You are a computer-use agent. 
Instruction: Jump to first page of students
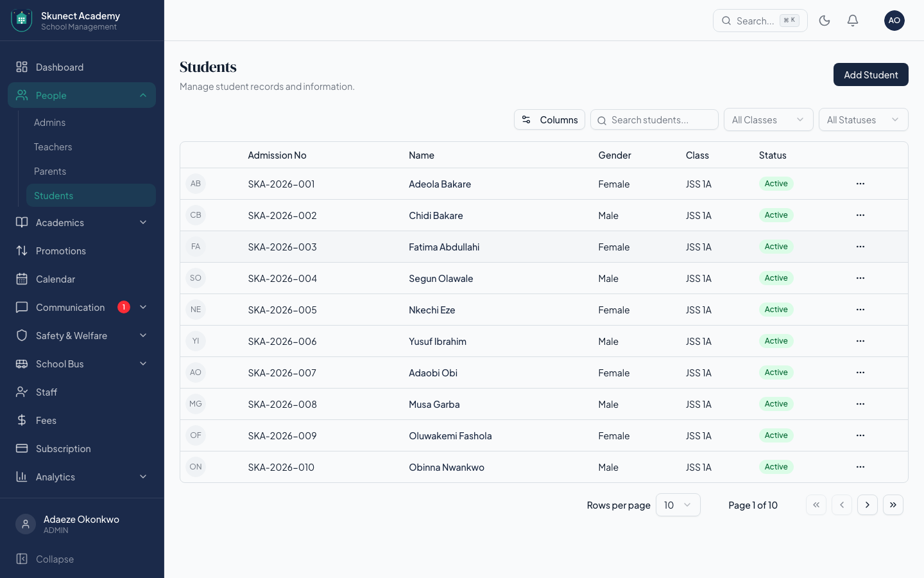pyautogui.click(x=816, y=505)
